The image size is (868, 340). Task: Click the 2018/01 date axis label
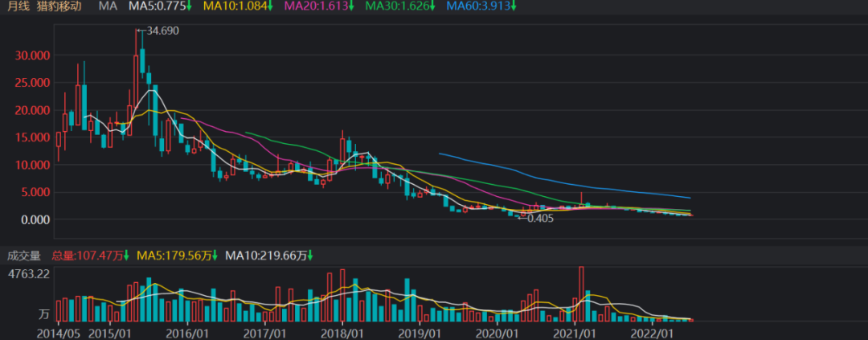pos(342,334)
